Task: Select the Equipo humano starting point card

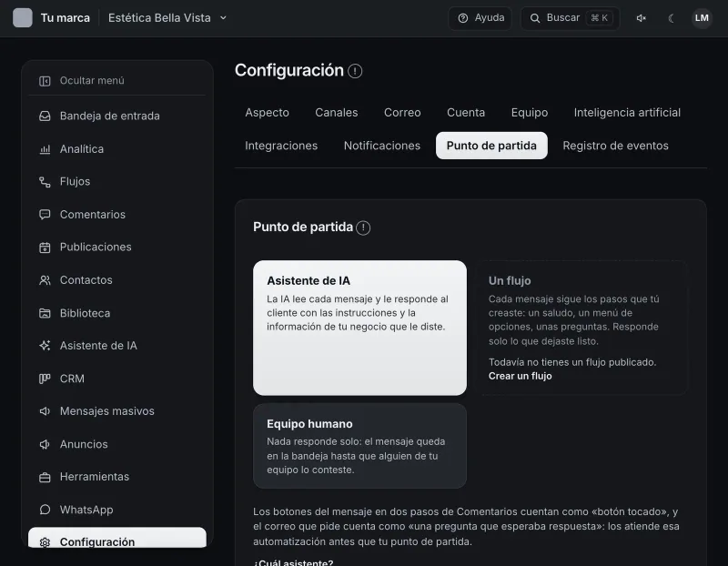Action: click(359, 446)
